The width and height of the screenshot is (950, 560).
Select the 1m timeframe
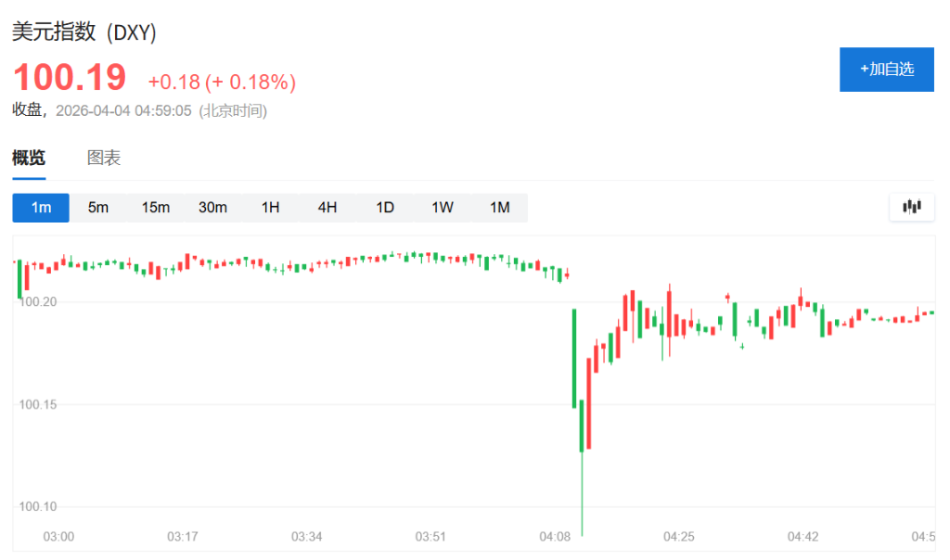pos(41,208)
